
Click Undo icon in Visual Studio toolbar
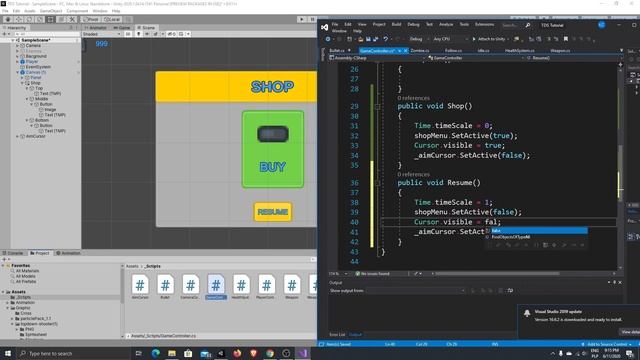(x=385, y=39)
